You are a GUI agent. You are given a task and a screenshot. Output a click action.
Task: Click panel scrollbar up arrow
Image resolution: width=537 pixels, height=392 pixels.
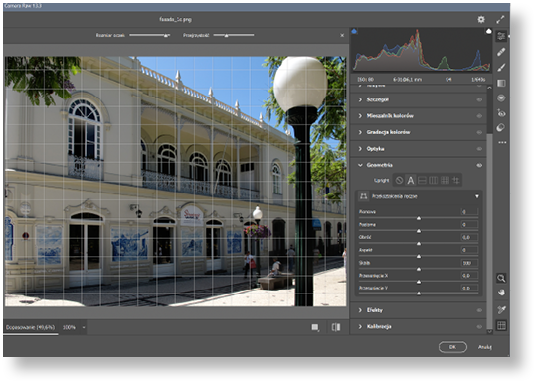point(489,88)
